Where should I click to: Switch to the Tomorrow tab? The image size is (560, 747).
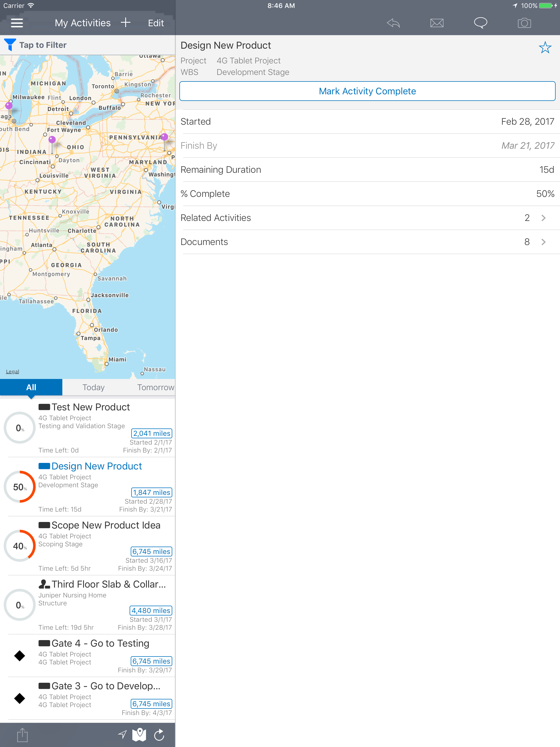(155, 387)
